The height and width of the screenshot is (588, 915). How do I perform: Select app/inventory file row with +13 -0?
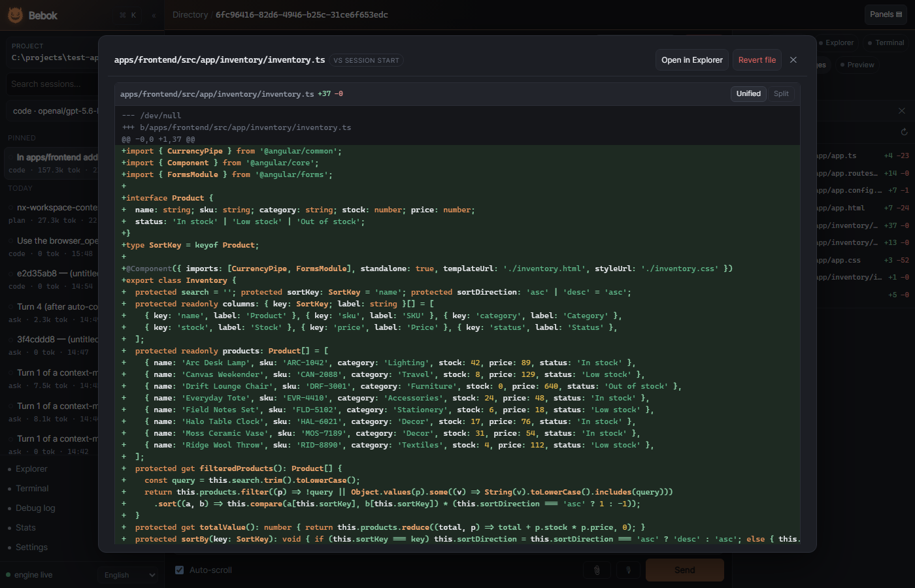[863, 243]
